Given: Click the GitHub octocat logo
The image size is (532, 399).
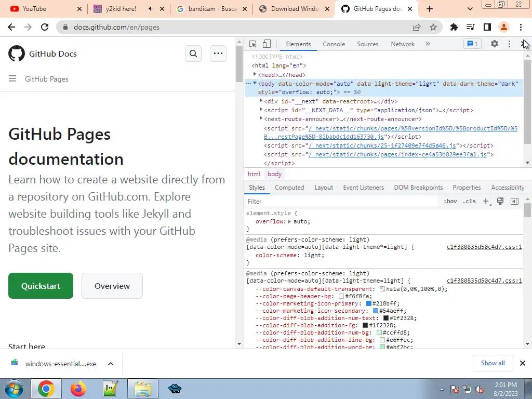Looking at the screenshot, I should (17, 54).
